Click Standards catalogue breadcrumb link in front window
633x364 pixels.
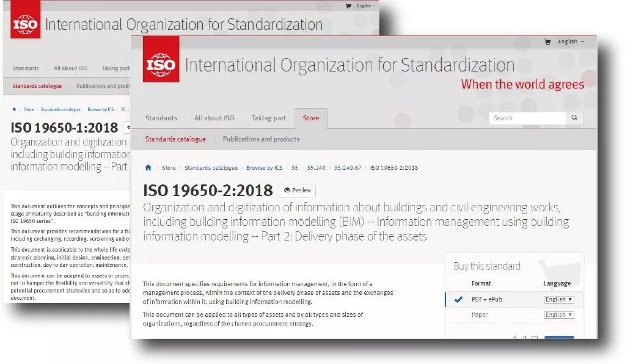point(211,167)
